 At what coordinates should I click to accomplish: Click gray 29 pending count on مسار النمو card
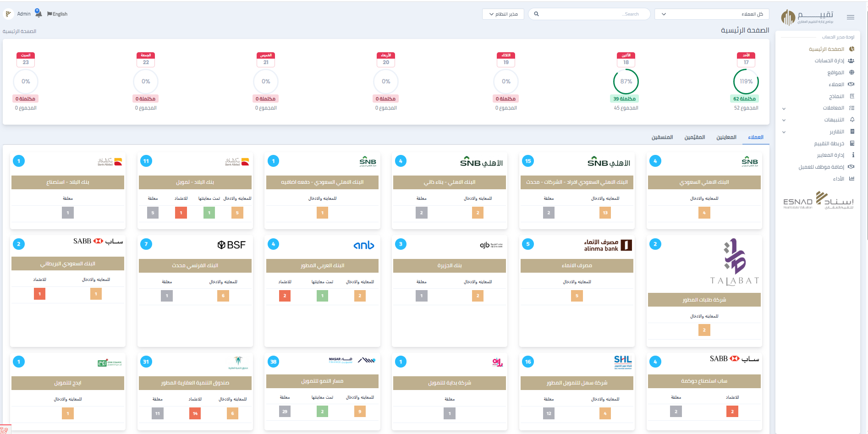pos(285,412)
